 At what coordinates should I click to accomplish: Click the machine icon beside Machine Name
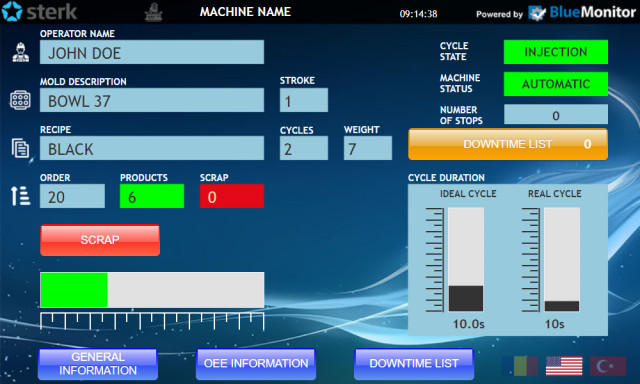click(153, 12)
